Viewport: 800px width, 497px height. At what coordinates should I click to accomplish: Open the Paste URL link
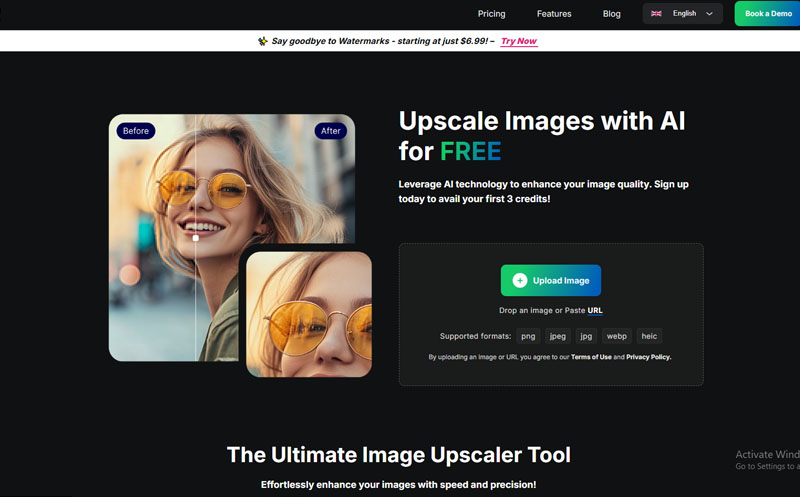595,310
